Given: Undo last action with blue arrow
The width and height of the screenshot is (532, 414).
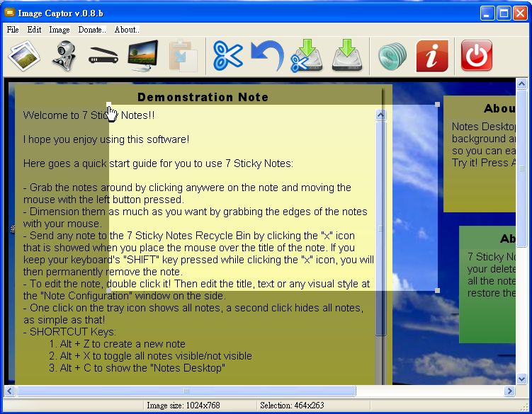Looking at the screenshot, I should (268, 56).
